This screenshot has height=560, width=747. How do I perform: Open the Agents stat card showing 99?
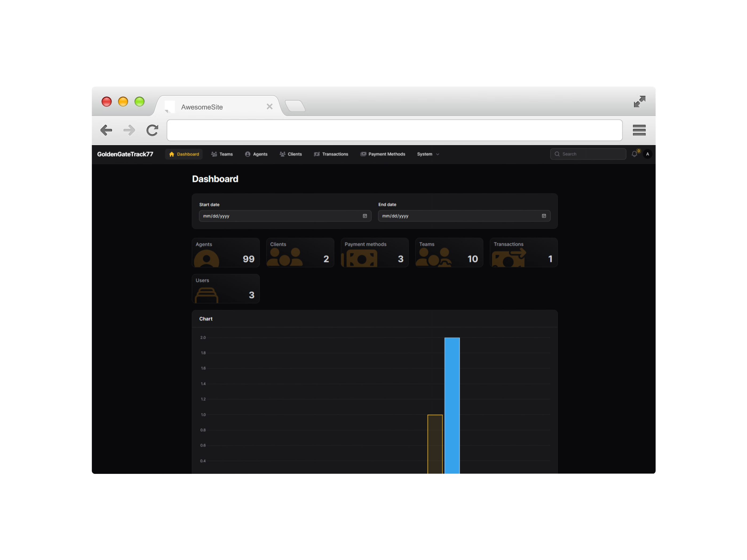226,253
